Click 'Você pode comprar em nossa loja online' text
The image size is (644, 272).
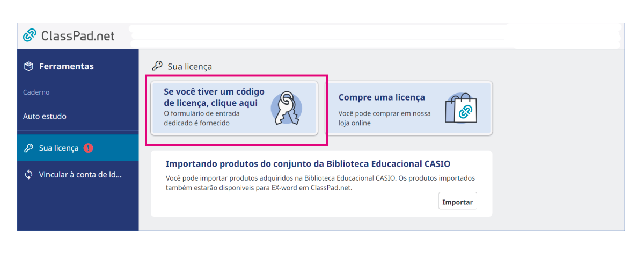click(x=384, y=118)
